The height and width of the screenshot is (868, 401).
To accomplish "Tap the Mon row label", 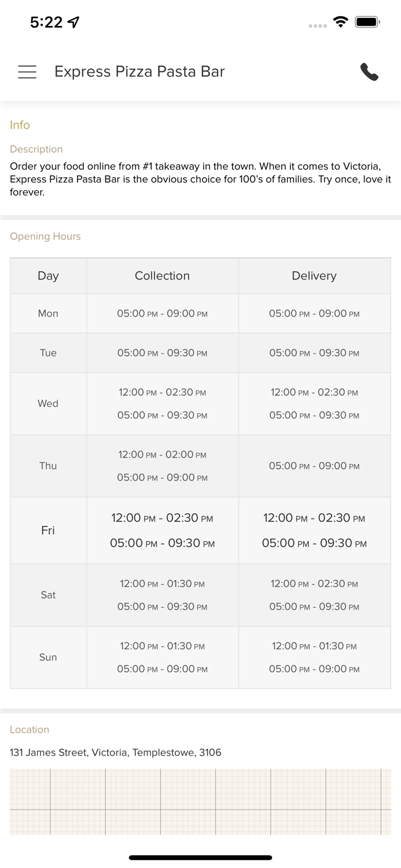I will click(48, 314).
